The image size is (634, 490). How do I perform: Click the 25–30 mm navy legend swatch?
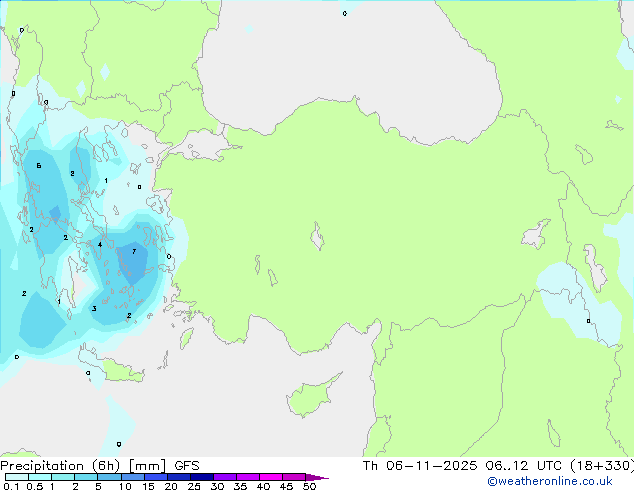(x=201, y=477)
